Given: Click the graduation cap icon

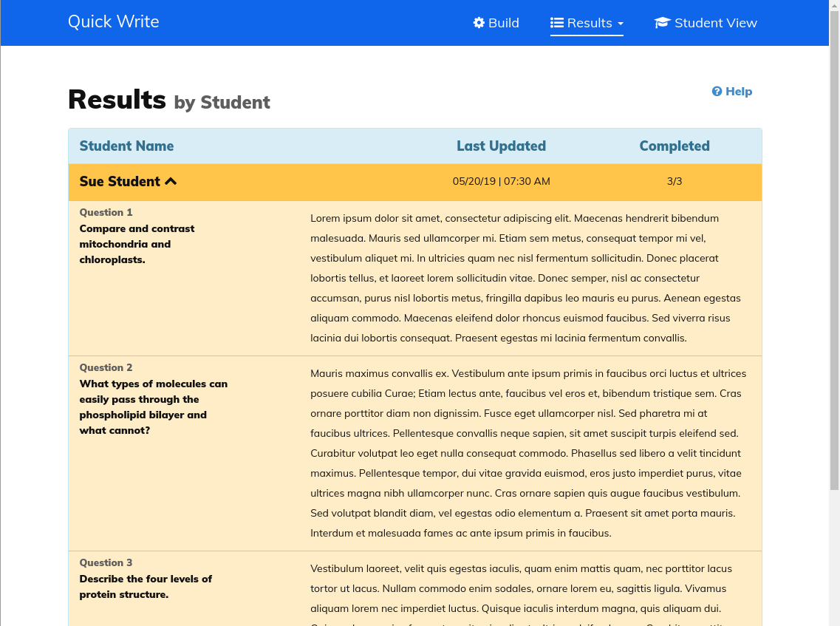Looking at the screenshot, I should [662, 23].
